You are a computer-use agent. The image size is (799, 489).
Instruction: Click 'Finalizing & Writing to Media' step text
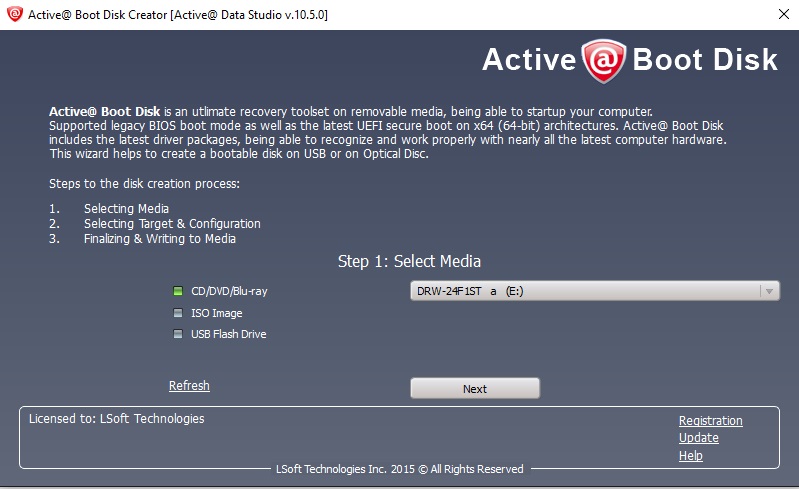(160, 239)
